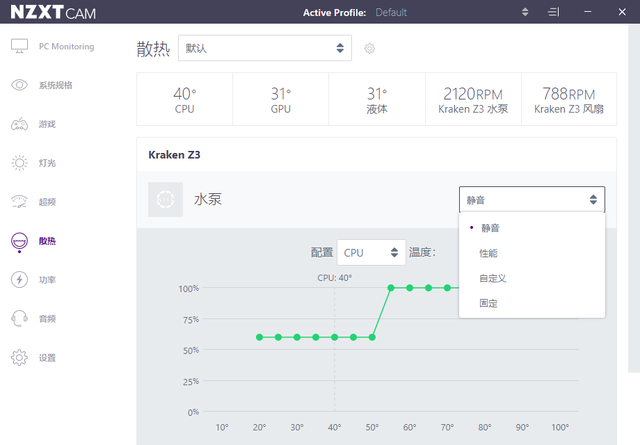
Task: Click the 音频 headset icon
Action: [19, 318]
